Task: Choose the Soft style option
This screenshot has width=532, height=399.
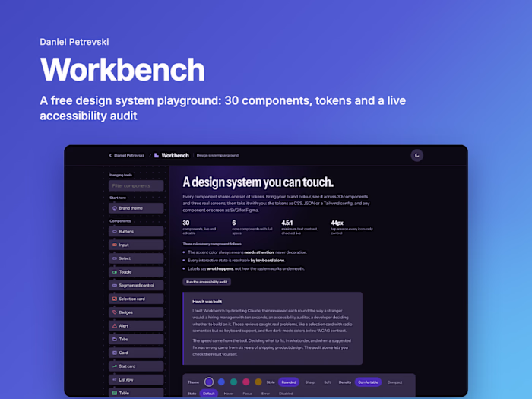Action: point(327,382)
